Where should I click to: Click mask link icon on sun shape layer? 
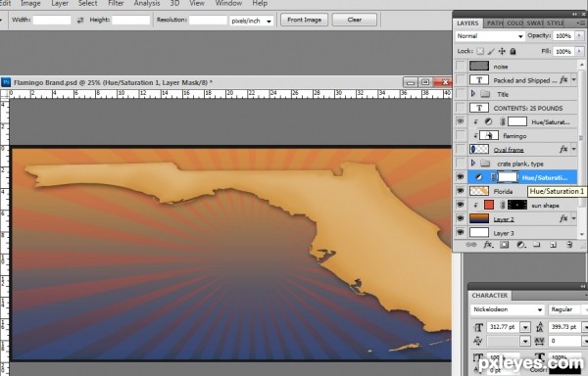coord(503,205)
